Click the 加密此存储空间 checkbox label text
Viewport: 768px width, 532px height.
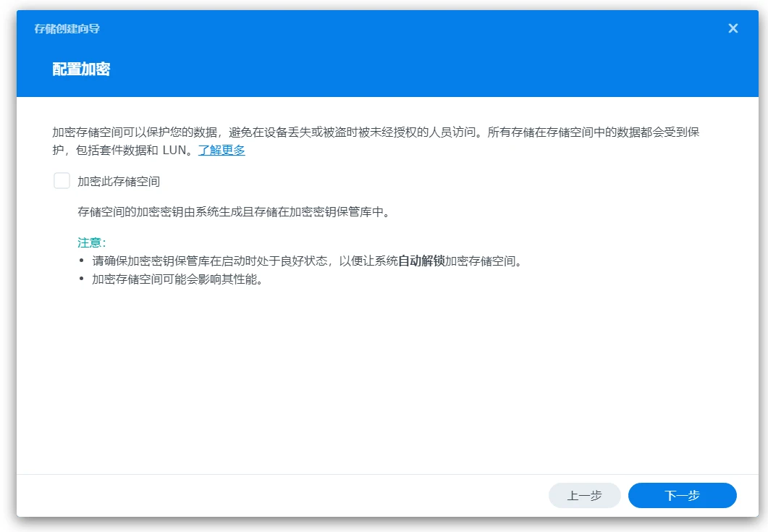coord(119,181)
